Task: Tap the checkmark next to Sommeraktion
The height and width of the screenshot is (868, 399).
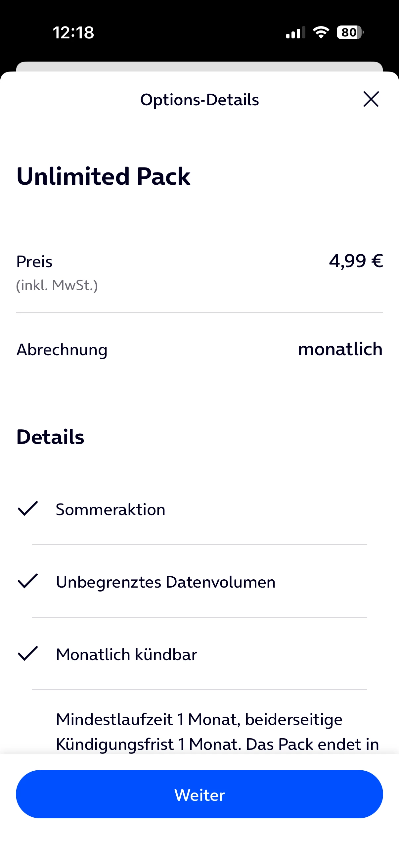Action: pos(27,508)
